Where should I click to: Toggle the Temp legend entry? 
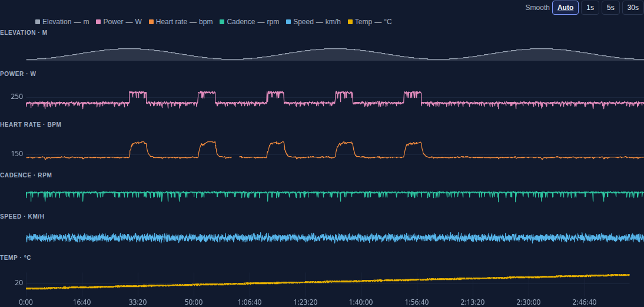(x=370, y=22)
